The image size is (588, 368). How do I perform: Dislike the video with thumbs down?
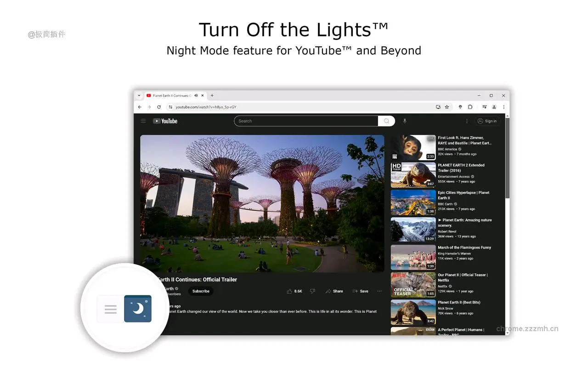pos(312,291)
